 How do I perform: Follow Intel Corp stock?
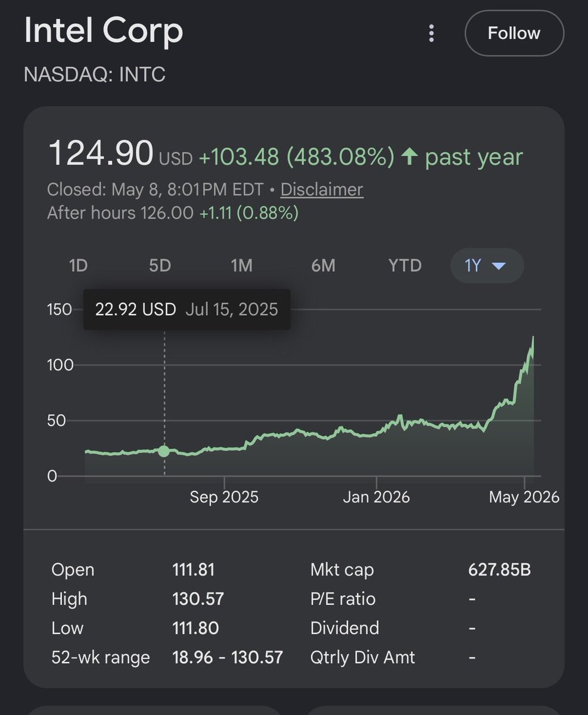514,33
